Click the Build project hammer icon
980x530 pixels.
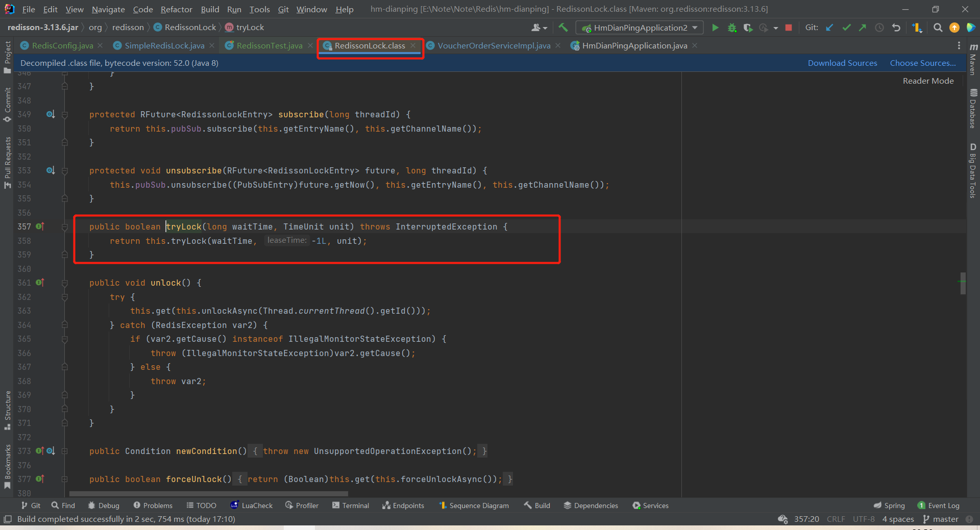(x=563, y=28)
